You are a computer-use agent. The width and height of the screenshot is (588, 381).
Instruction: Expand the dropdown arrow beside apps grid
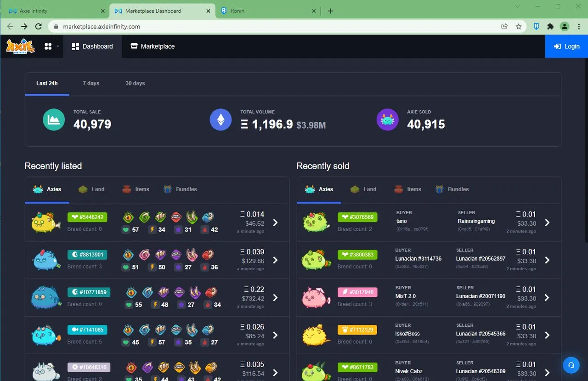point(58,46)
